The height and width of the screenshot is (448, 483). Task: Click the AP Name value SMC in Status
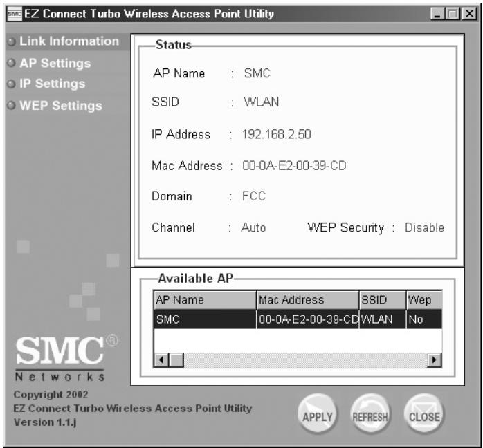click(x=257, y=73)
